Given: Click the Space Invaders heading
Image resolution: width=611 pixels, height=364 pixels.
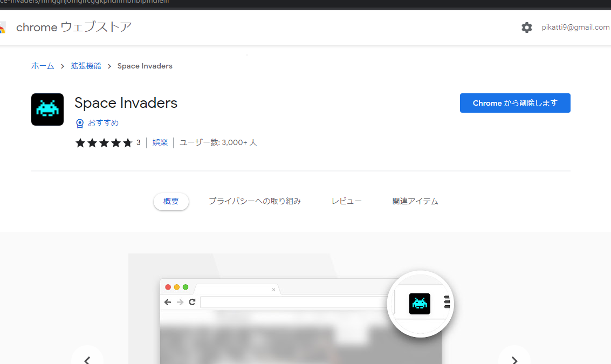Looking at the screenshot, I should point(126,103).
